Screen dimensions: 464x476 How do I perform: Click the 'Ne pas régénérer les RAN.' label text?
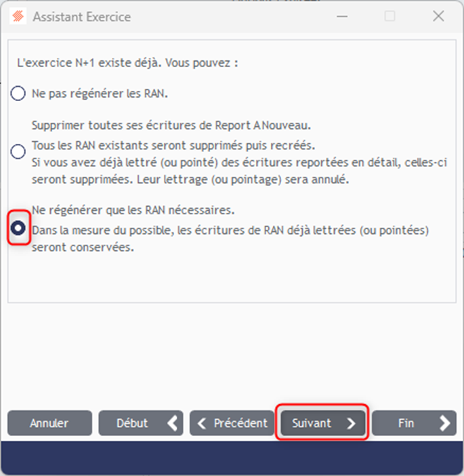click(x=100, y=94)
